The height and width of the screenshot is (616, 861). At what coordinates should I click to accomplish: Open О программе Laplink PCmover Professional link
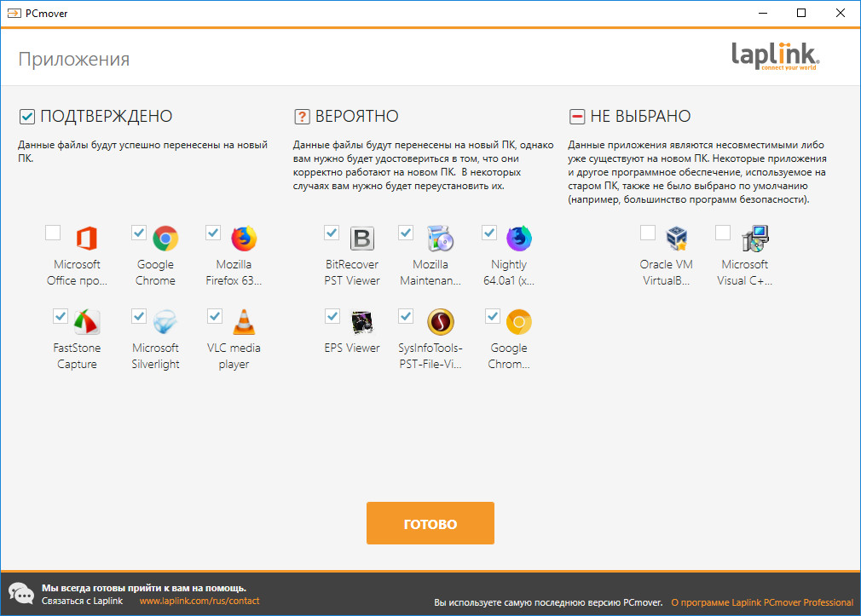[761, 602]
